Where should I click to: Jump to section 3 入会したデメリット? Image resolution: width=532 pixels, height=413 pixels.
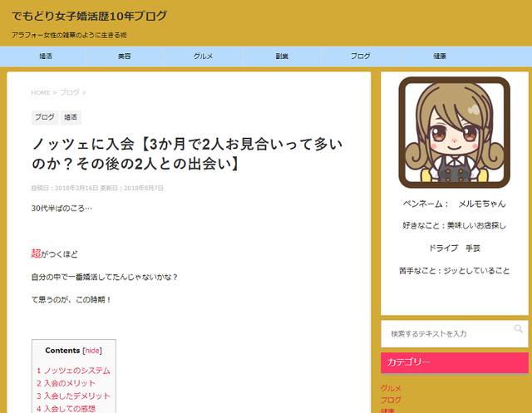[x=73, y=396]
